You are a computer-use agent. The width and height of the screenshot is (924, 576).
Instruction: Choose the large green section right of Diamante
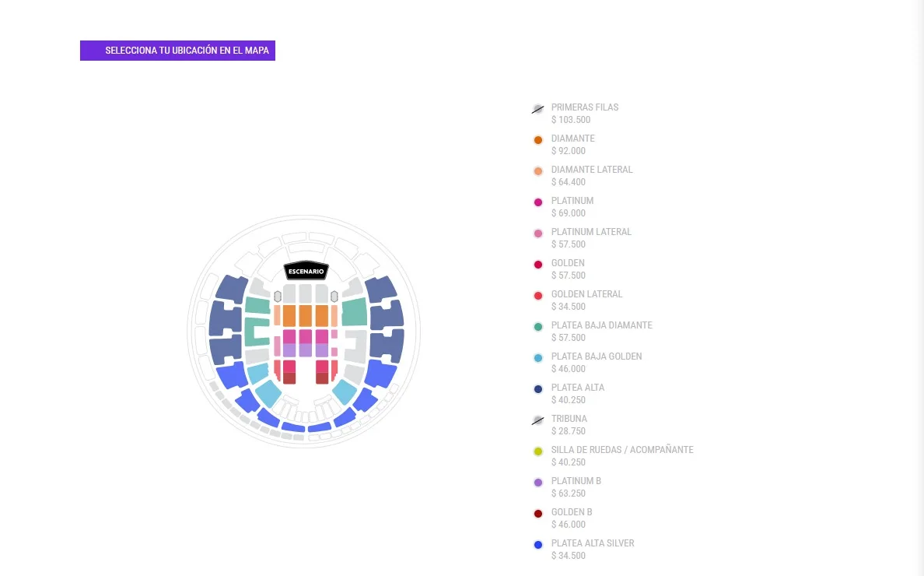pos(354,312)
